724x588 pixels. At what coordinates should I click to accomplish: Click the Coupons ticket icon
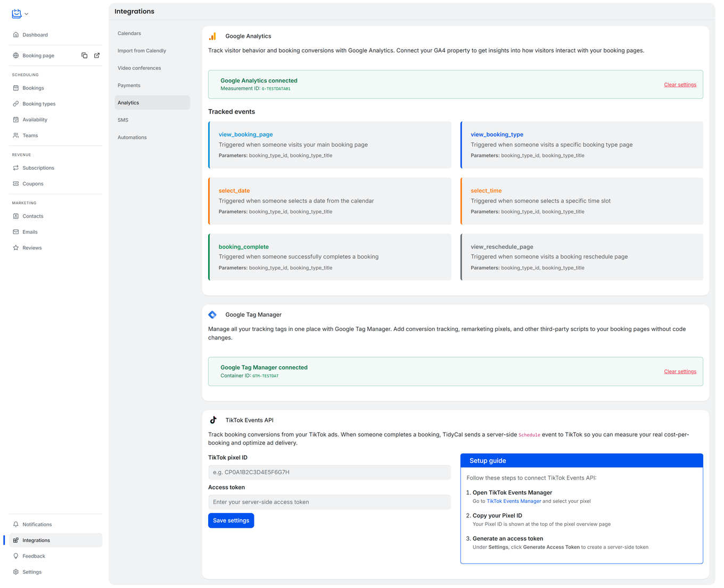[16, 184]
